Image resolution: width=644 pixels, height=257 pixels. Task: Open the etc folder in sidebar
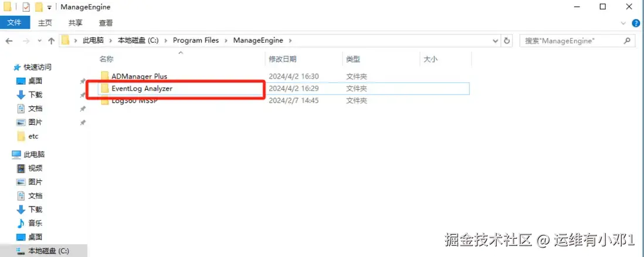[x=33, y=136]
